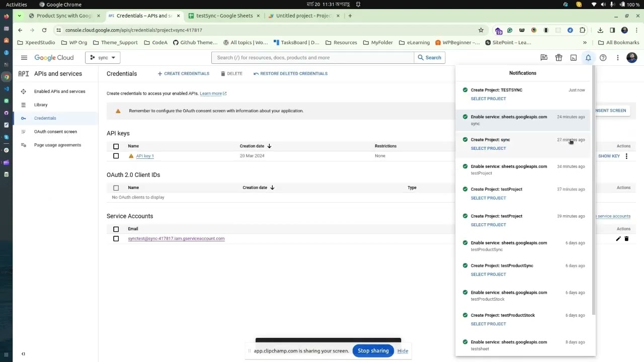
Task: Click the Hide link in the screen sharing bar
Action: coord(403,351)
